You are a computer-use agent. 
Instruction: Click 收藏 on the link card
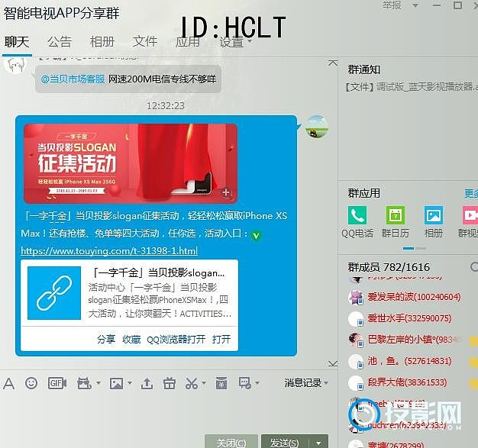(131, 339)
